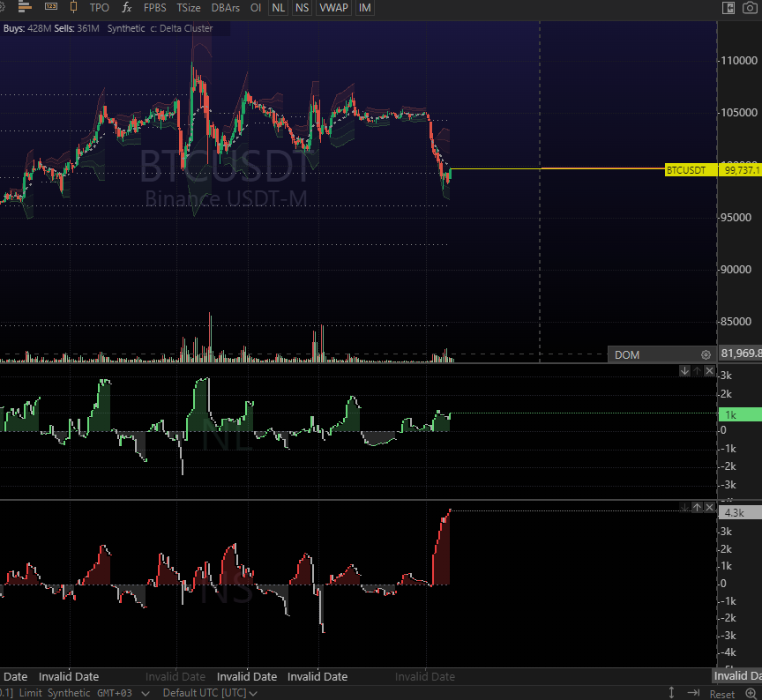Image resolution: width=762 pixels, height=700 pixels.
Task: Click the 81,969.8 crosshair price label
Action: (740, 354)
